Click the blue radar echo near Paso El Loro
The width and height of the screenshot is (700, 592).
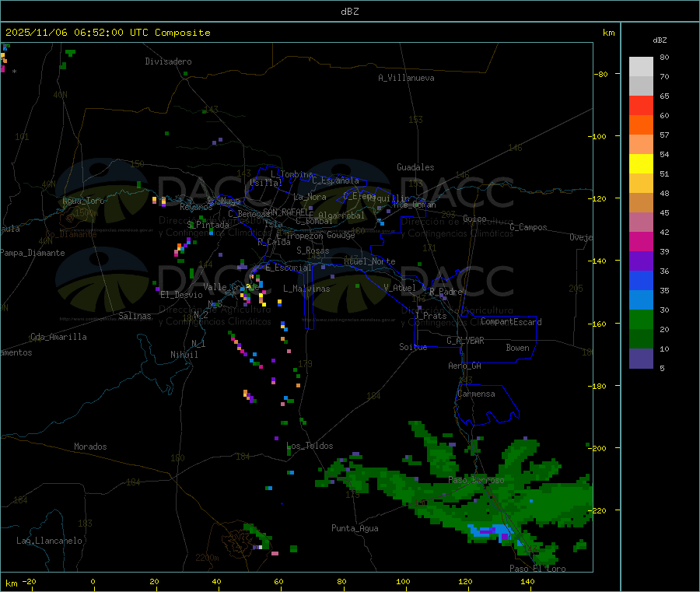[494, 532]
